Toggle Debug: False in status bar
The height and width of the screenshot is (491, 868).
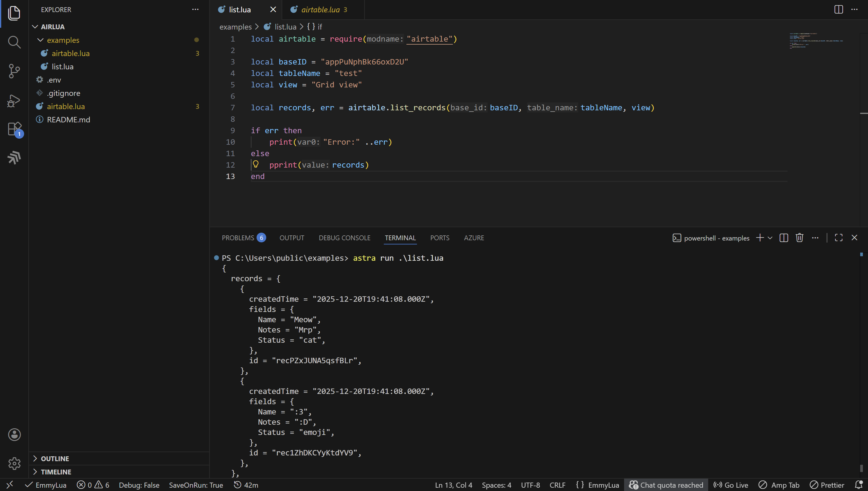(x=139, y=485)
